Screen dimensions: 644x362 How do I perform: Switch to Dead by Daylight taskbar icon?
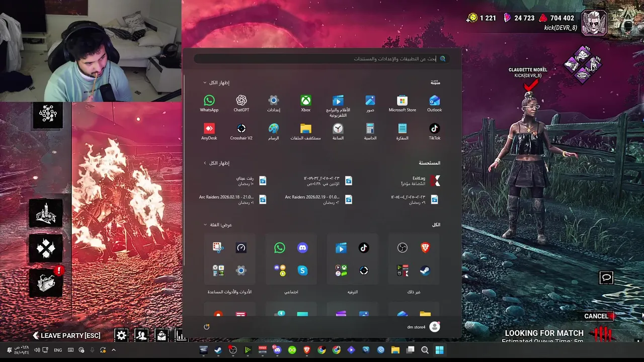[203, 350]
